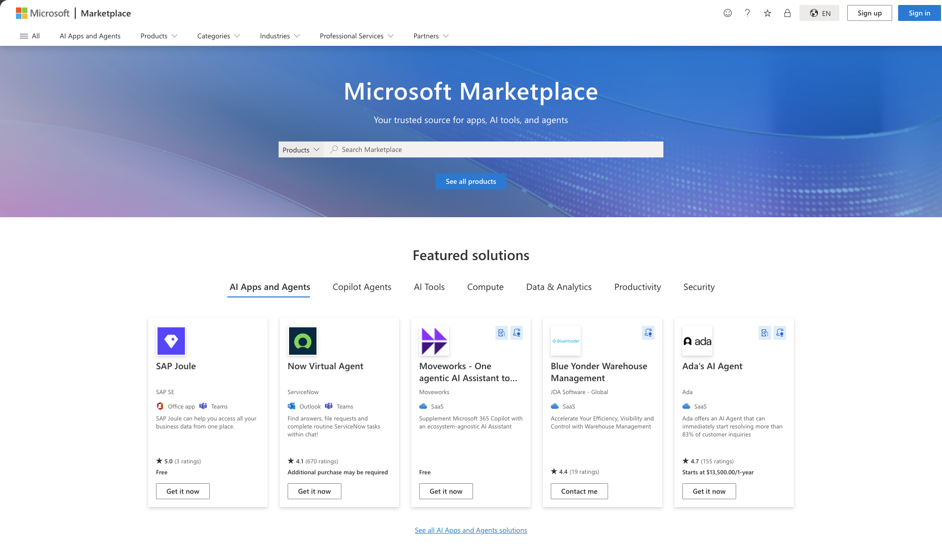The image size is (942, 560).
Task: Get it now for Ada's AI Agent
Action: pos(709,491)
